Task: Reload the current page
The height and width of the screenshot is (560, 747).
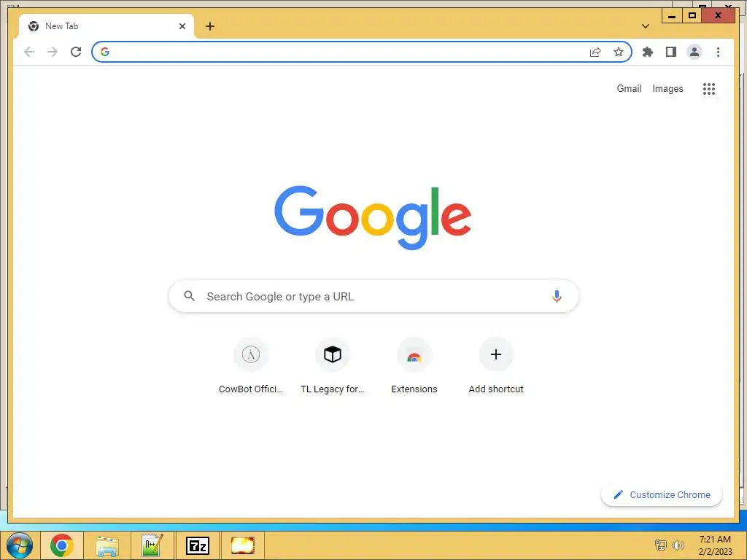Action: (76, 52)
